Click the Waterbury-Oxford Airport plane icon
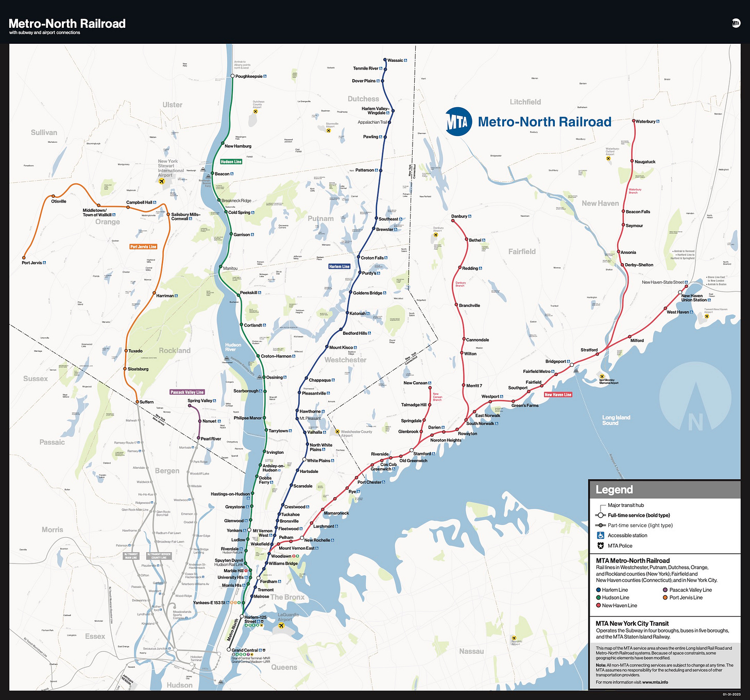The width and height of the screenshot is (750, 700). pos(608,158)
